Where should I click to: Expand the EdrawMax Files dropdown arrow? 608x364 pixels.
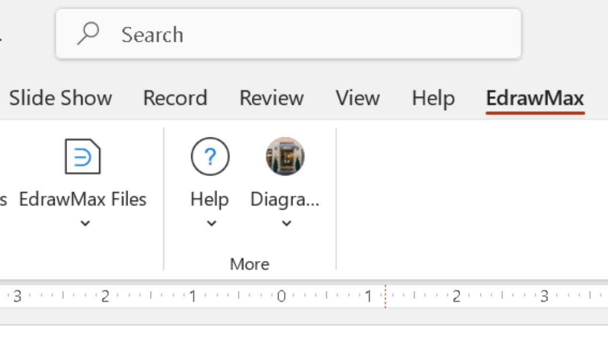pos(85,223)
